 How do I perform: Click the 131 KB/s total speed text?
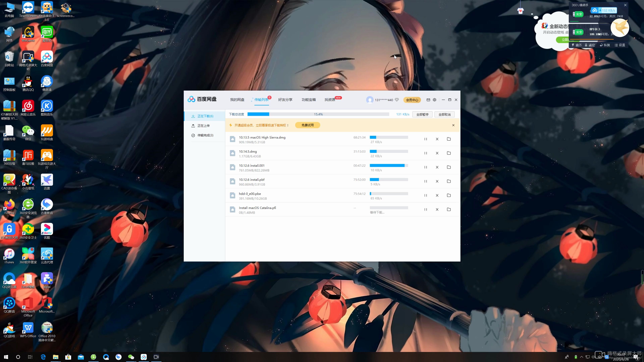[402, 114]
